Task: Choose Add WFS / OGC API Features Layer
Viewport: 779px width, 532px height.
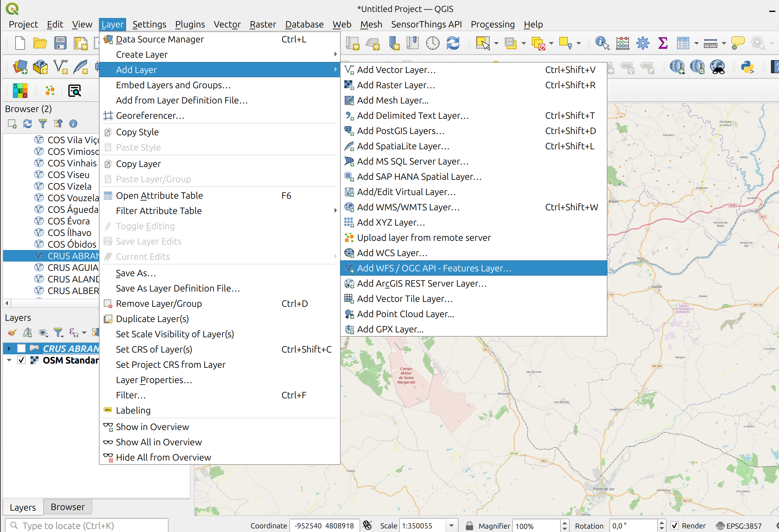Action: pyautogui.click(x=474, y=268)
